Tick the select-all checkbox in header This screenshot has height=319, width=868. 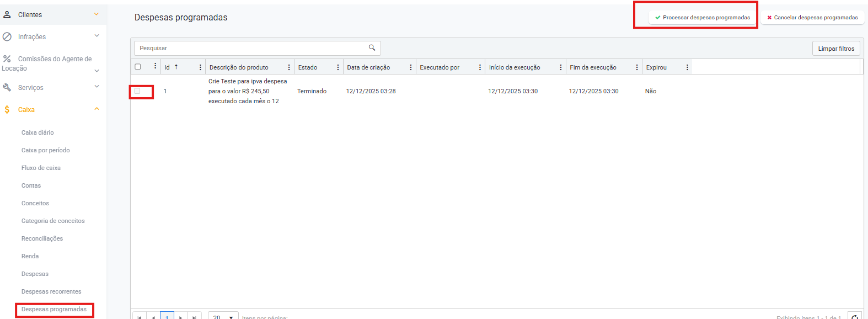138,67
